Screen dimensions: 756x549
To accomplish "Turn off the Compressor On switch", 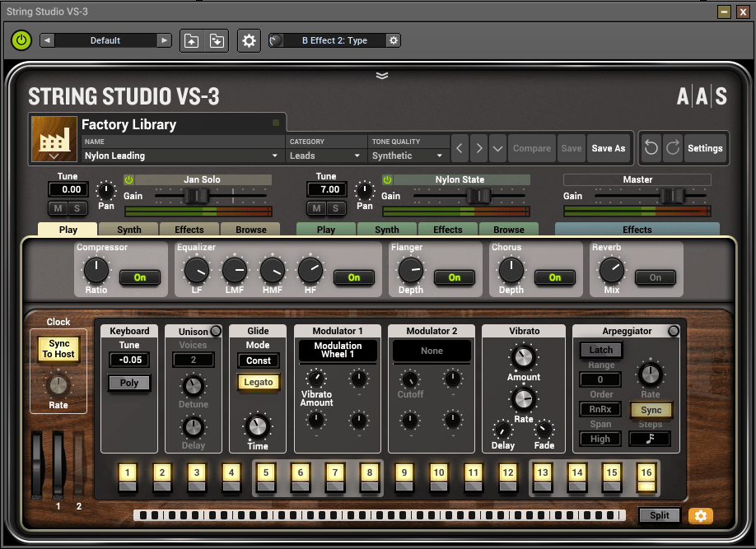I will [140, 277].
